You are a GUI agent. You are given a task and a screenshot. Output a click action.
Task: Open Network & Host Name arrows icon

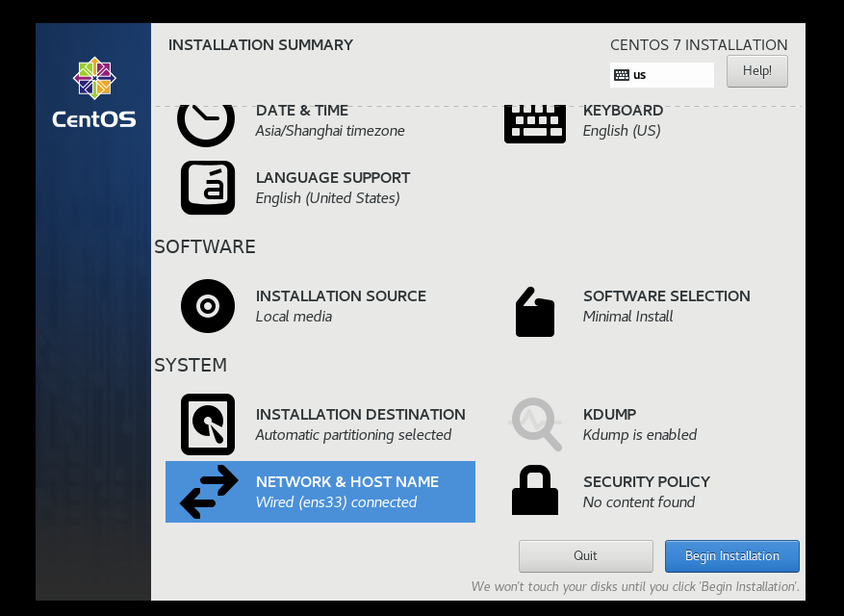[209, 492]
